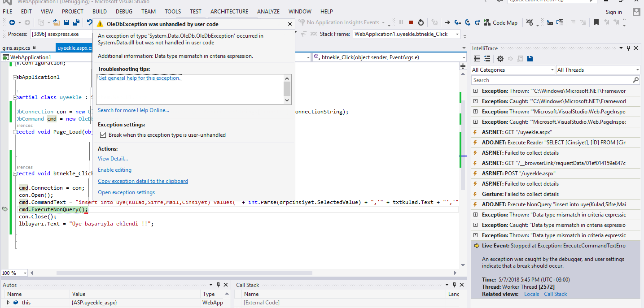This screenshot has height=308, width=644.
Task: Click the Step Into icon
Action: click(x=457, y=22)
